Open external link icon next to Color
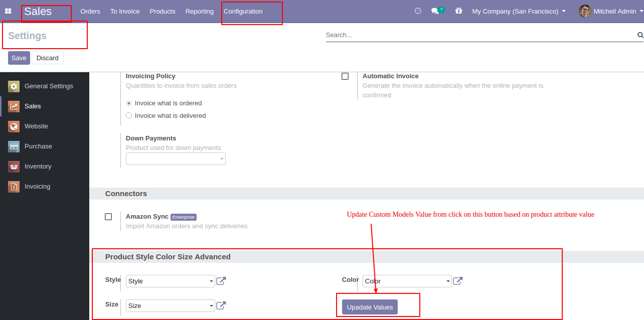The width and height of the screenshot is (644, 320). coord(457,281)
